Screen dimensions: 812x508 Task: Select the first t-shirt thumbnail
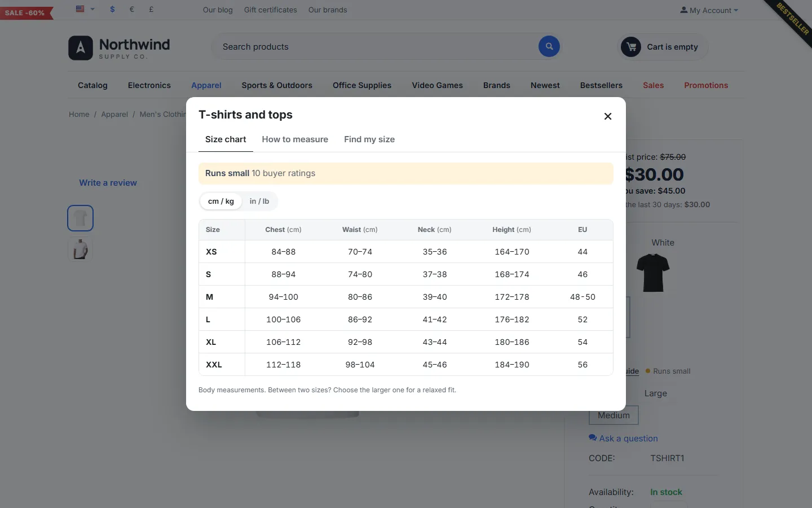[x=80, y=218]
